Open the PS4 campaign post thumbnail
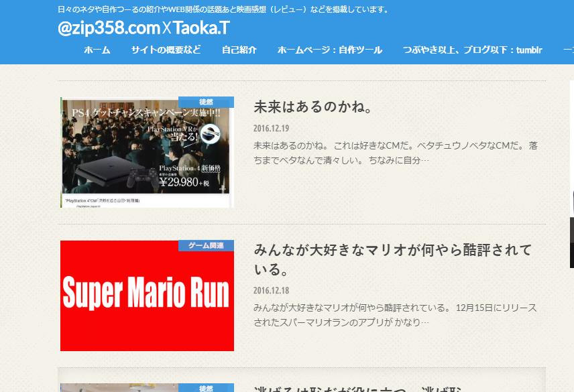Image resolution: width=574 pixels, height=392 pixels. click(147, 152)
